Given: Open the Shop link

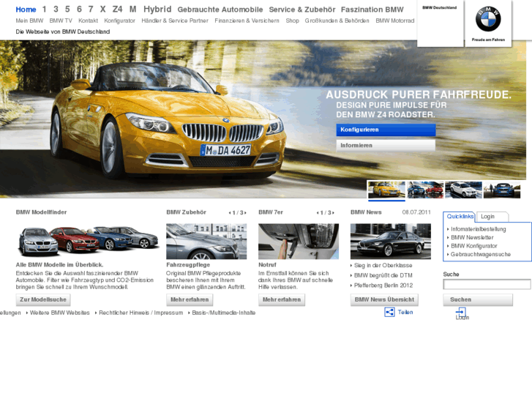Looking at the screenshot, I should (x=292, y=20).
